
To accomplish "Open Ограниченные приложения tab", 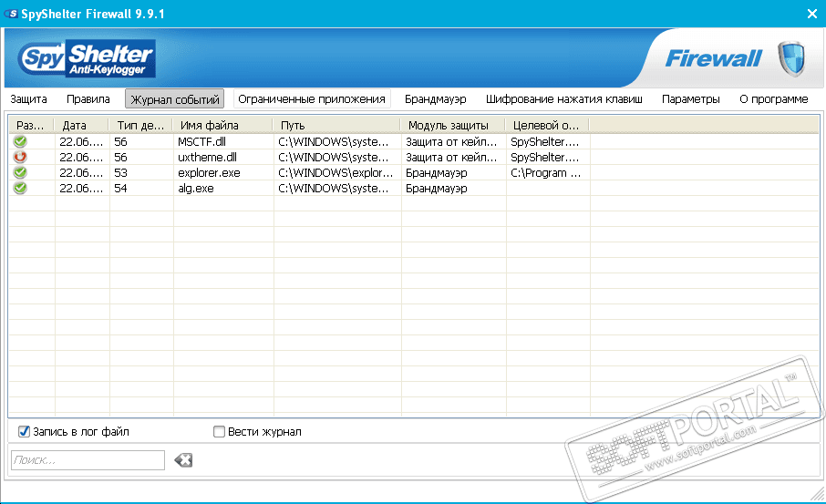I will (312, 99).
